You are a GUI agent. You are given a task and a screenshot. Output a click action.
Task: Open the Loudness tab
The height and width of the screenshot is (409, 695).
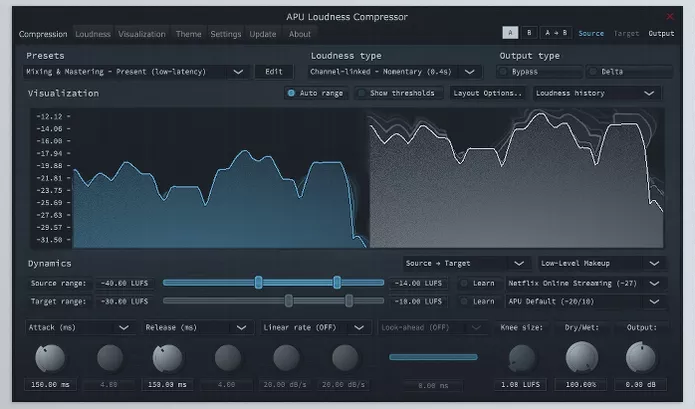(93, 34)
